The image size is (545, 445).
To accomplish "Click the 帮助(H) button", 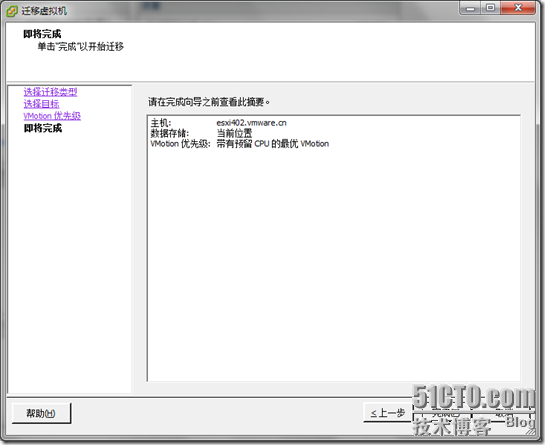I will click(x=41, y=413).
